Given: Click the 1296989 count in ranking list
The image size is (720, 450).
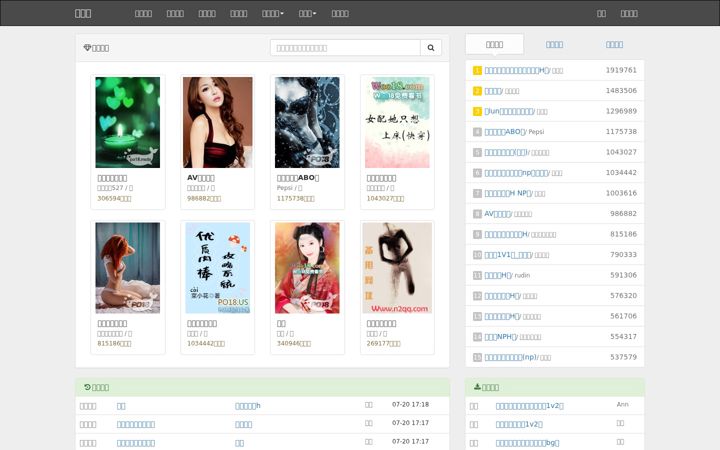Looking at the screenshot, I should (x=621, y=111).
